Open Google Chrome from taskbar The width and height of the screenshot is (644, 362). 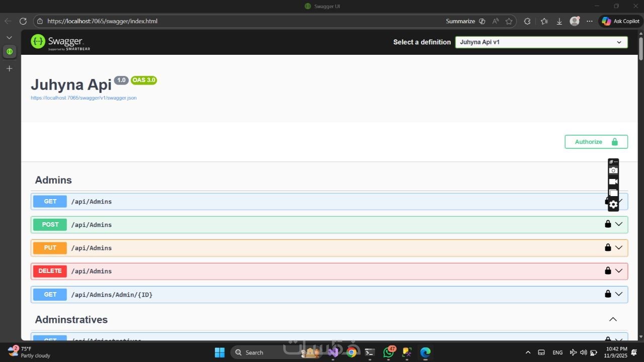pyautogui.click(x=352, y=352)
